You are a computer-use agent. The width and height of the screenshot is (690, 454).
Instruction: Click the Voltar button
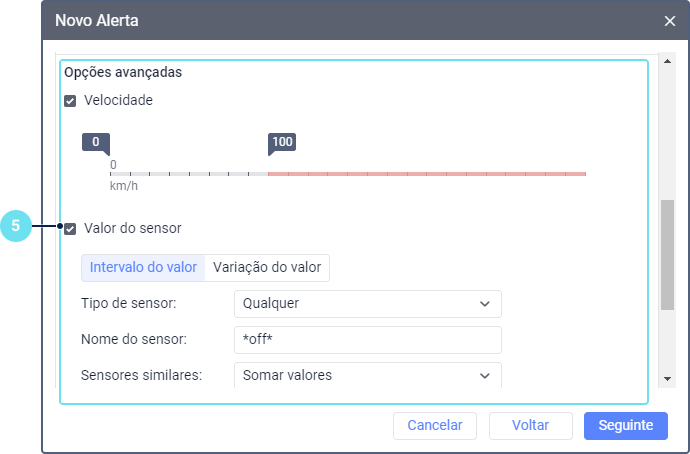(x=531, y=425)
